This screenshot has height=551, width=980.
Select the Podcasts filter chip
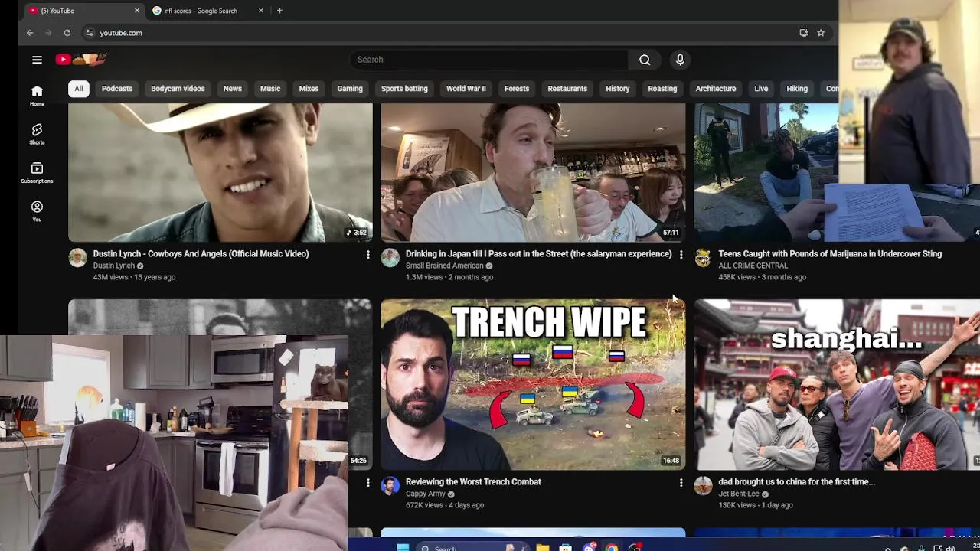(117, 89)
